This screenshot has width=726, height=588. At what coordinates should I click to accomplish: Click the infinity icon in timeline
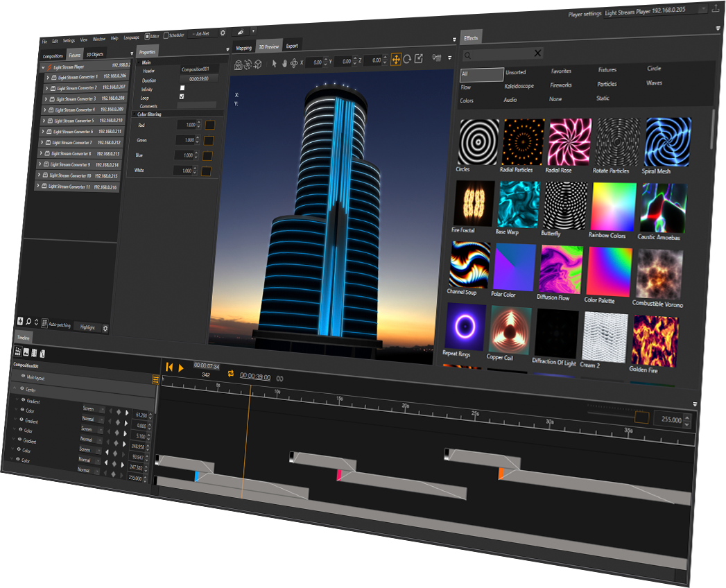(x=279, y=379)
